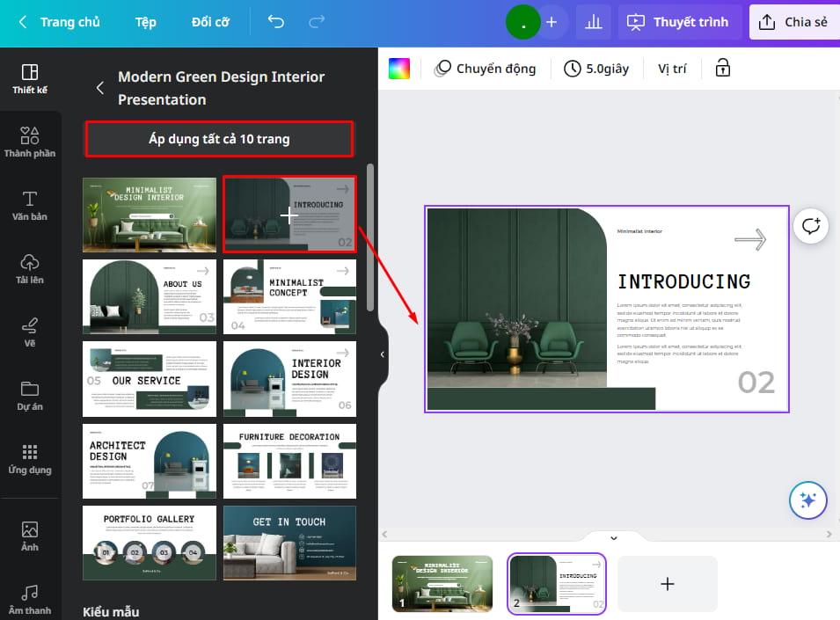Collapse the page thumbnails strip

click(613, 537)
